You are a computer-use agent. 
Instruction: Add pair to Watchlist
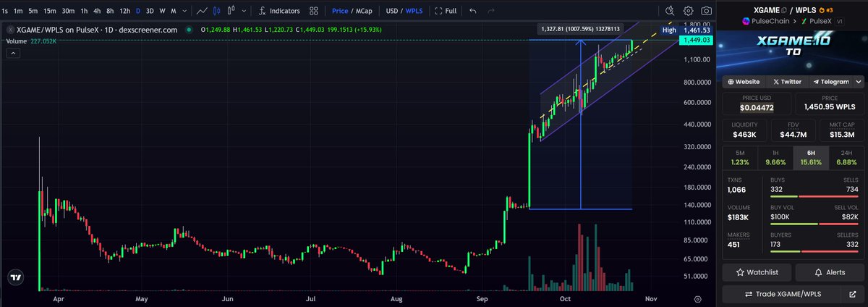click(x=757, y=272)
